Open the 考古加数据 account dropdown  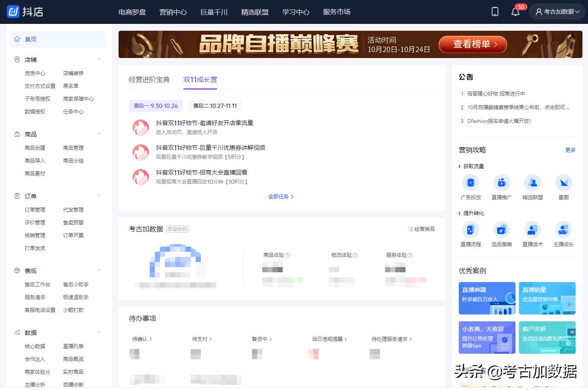click(x=558, y=12)
